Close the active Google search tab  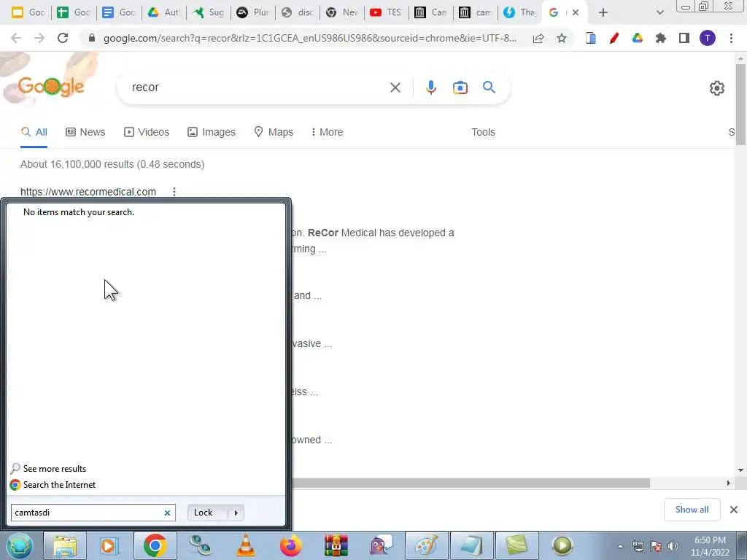[x=576, y=12]
